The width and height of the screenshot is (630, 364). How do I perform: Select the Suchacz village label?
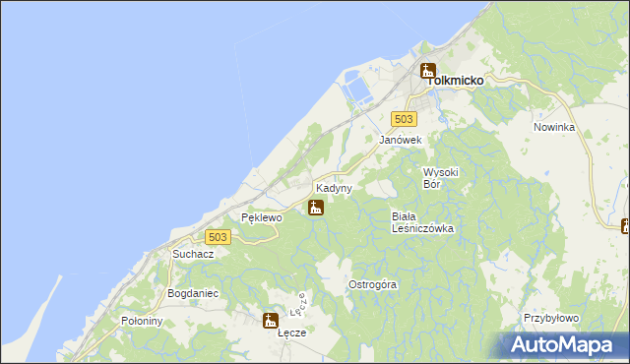coord(193,254)
